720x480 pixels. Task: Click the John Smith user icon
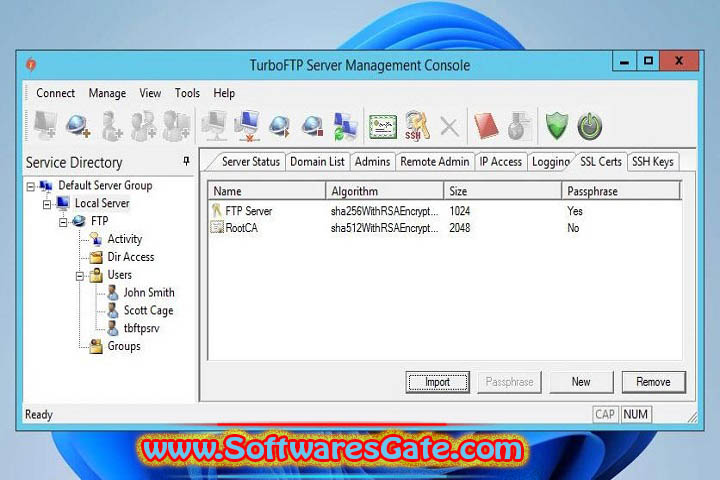click(x=112, y=293)
